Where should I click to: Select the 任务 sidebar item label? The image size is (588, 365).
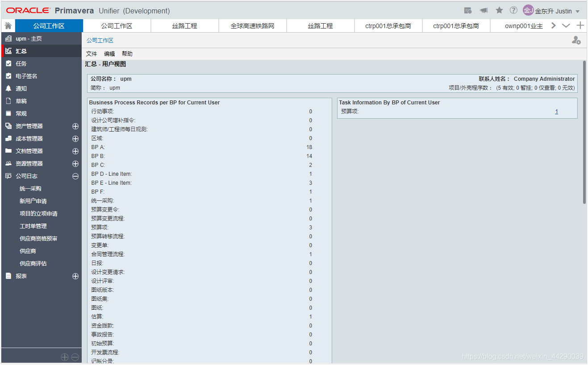[x=21, y=64]
